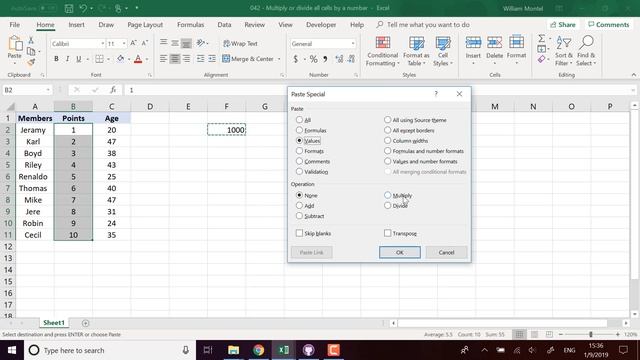Collapse the ribbon with the chevron
The width and height of the screenshot is (640, 360).
tap(633, 75)
